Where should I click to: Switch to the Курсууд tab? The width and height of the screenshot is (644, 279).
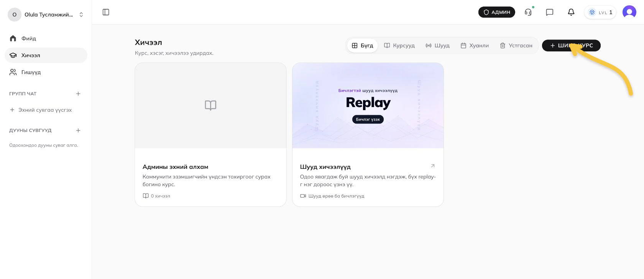[399, 46]
